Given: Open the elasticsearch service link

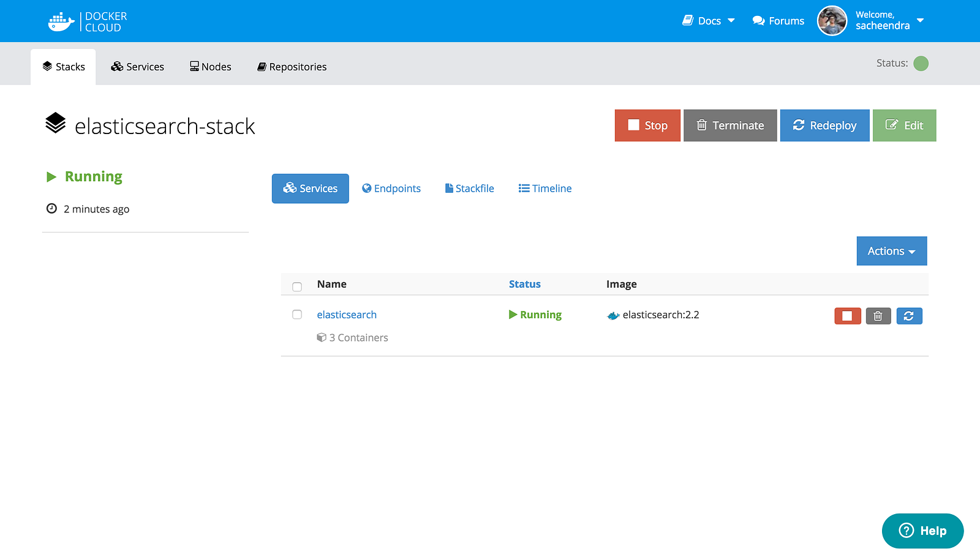Looking at the screenshot, I should click(347, 315).
